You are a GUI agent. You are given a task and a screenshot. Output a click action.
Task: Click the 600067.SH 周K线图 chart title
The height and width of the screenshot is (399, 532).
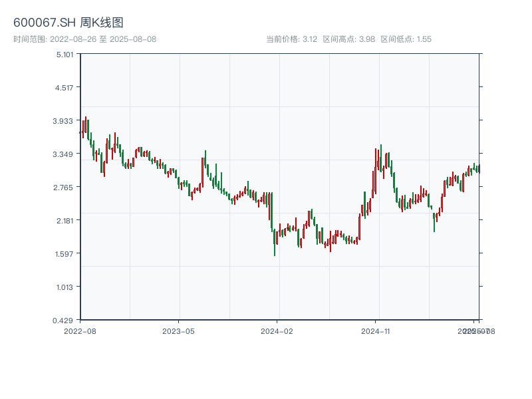click(x=68, y=23)
